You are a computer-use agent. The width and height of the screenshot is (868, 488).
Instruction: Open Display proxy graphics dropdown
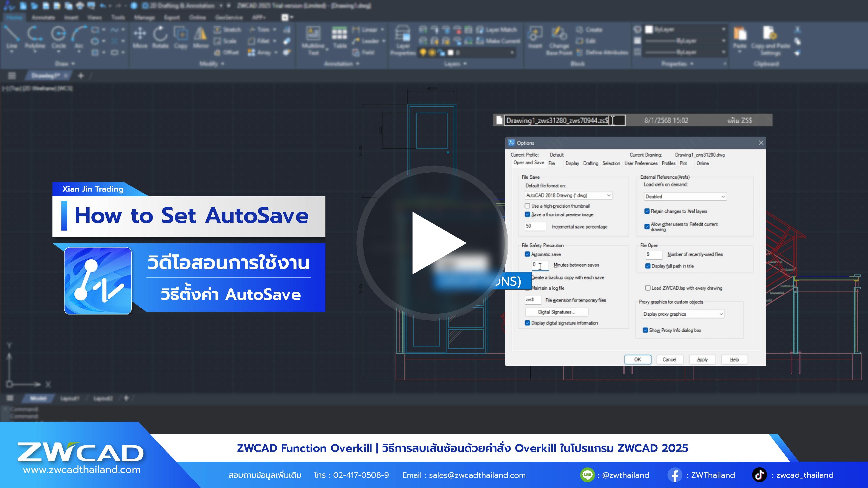pos(683,314)
